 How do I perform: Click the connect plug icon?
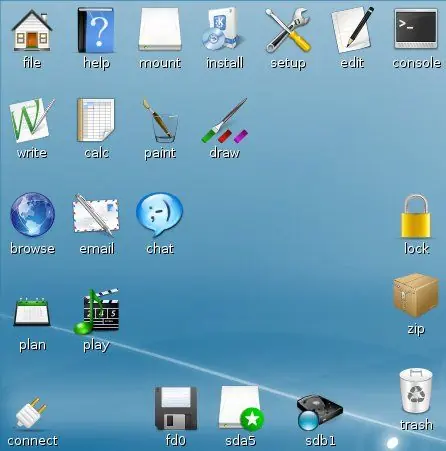pyautogui.click(x=31, y=413)
